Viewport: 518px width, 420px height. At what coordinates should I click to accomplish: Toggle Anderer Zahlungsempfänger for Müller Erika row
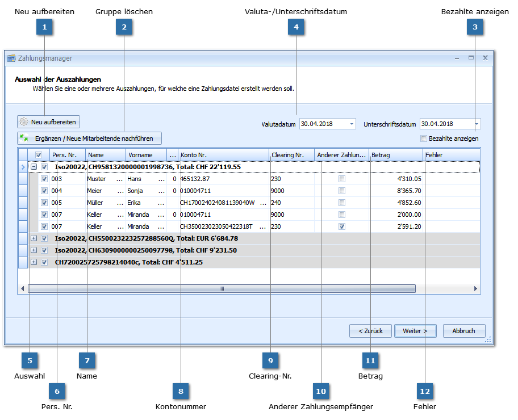point(342,203)
